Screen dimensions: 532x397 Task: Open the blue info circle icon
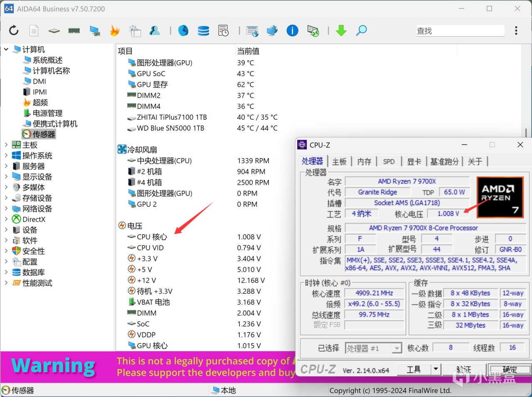pos(293,30)
